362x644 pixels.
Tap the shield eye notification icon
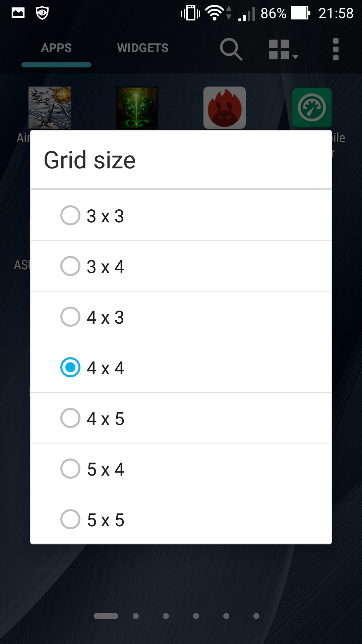pyautogui.click(x=42, y=13)
